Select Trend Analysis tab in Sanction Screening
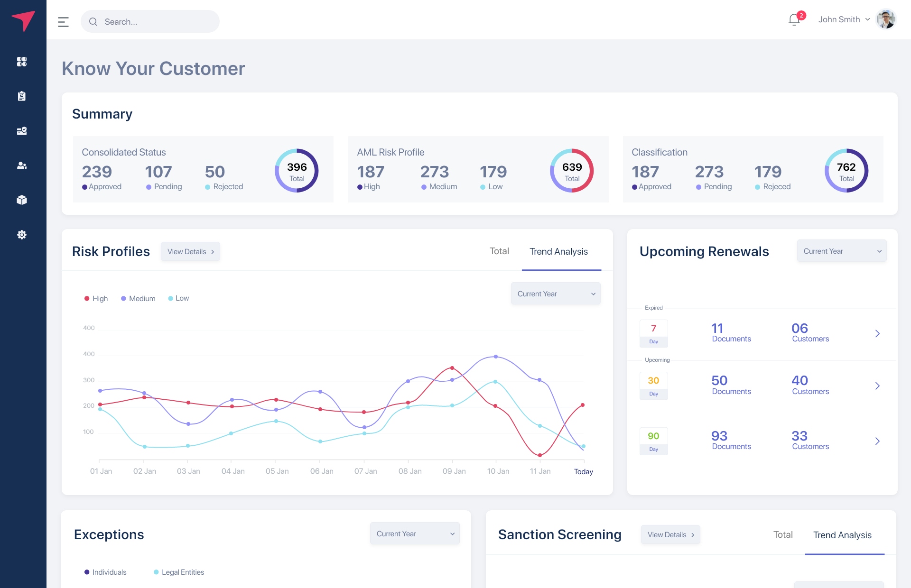Screen dimensions: 911x588 click(x=842, y=535)
